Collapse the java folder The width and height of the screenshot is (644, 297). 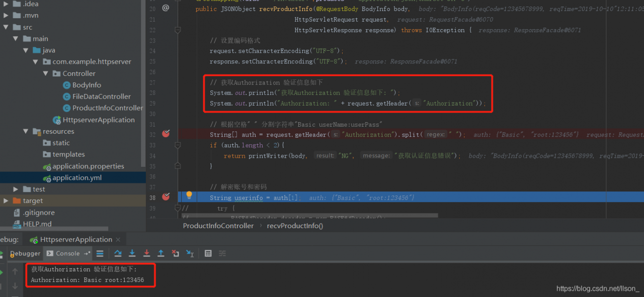pos(26,50)
